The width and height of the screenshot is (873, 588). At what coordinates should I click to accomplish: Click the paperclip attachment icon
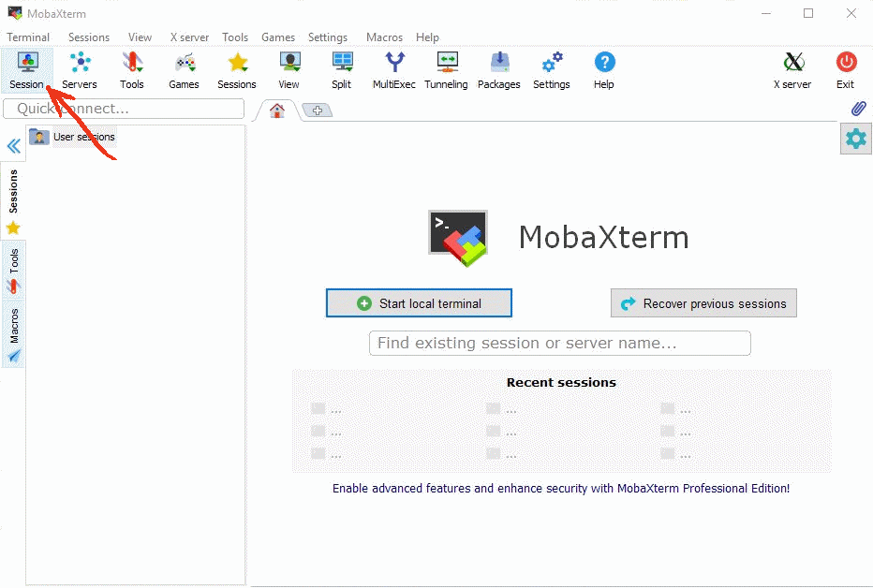pyautogui.click(x=859, y=109)
